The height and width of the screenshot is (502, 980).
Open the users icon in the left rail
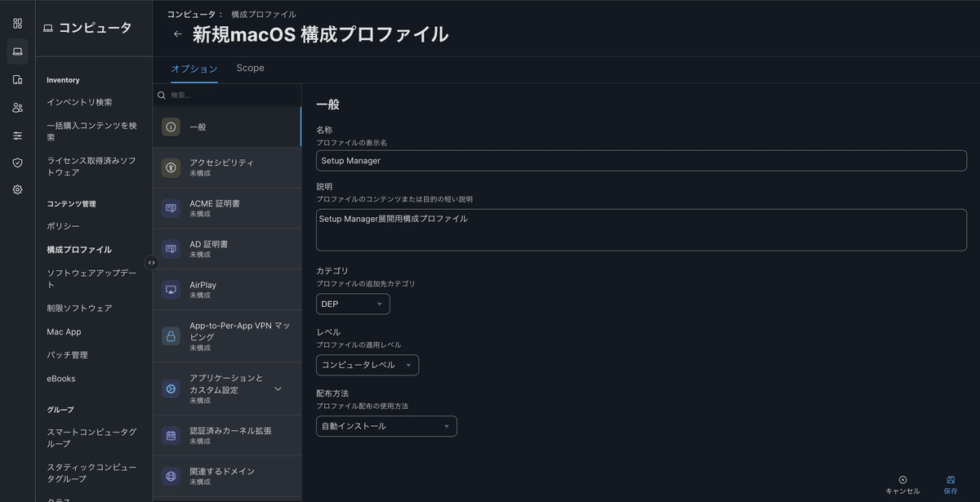click(16, 107)
